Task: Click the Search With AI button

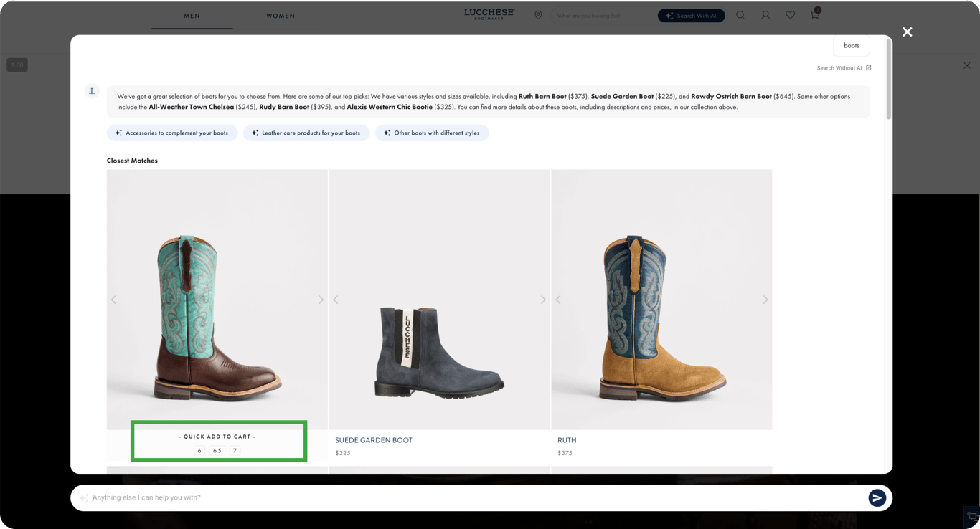Action: (x=692, y=16)
